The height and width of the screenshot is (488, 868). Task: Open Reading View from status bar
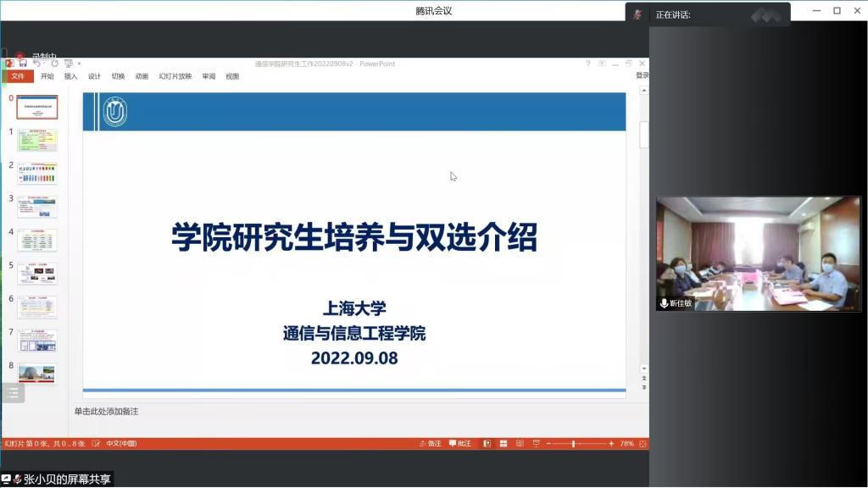click(519, 443)
